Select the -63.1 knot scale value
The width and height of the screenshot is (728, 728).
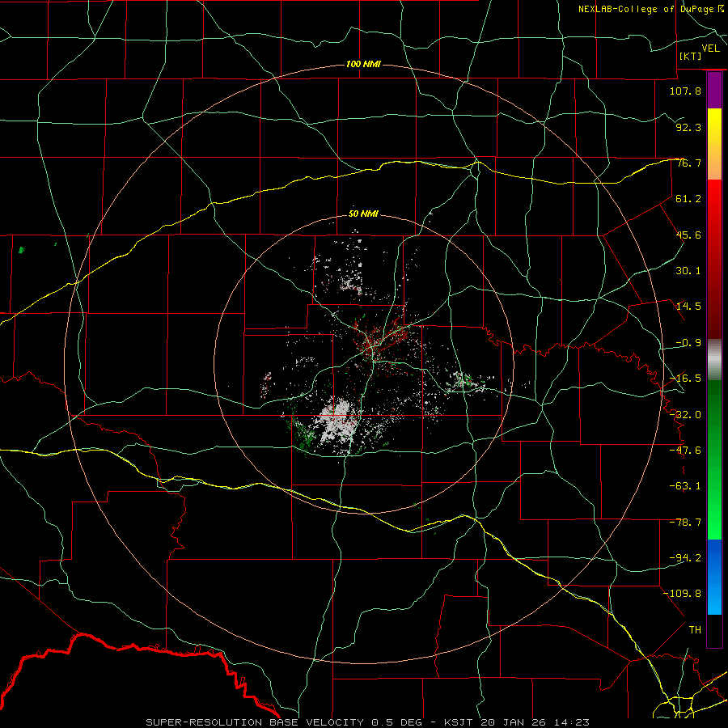pos(685,486)
